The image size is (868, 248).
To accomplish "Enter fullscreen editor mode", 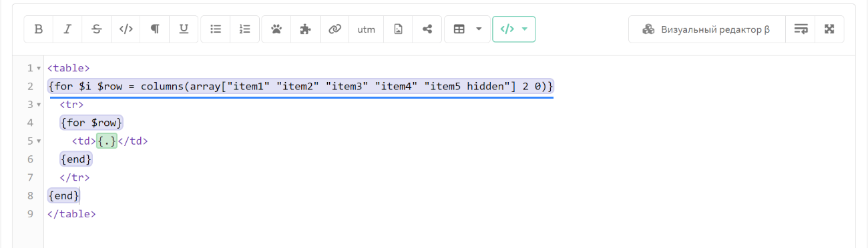I will click(830, 29).
